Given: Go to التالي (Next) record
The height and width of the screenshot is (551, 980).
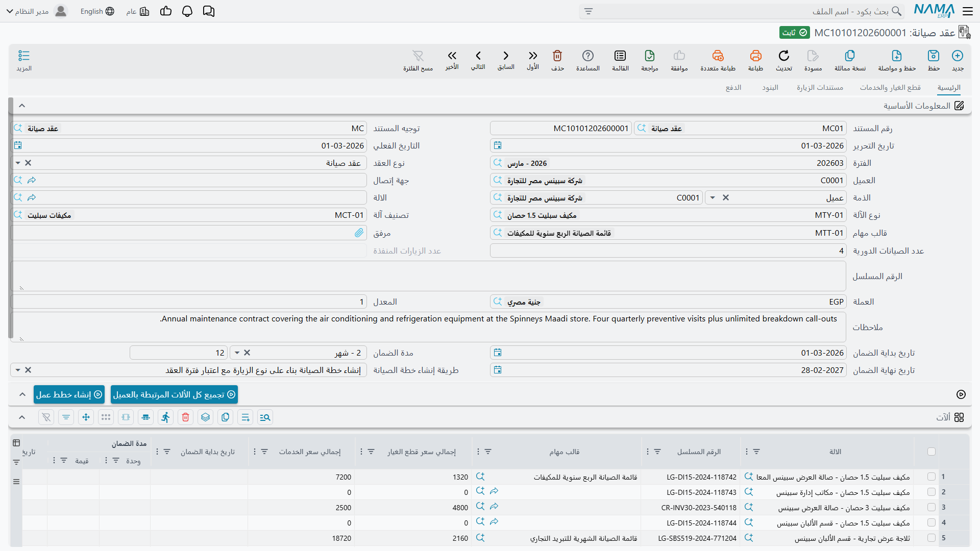Looking at the screenshot, I should pyautogui.click(x=478, y=56).
